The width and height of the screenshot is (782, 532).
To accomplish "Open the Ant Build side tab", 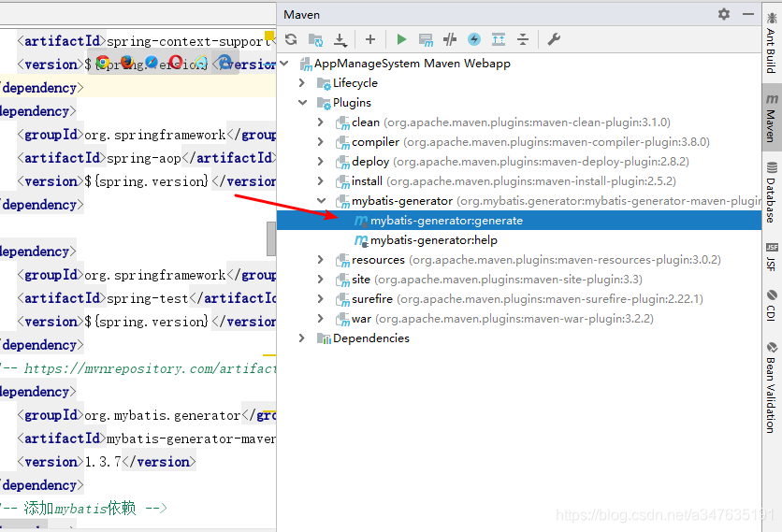I will tap(772, 43).
